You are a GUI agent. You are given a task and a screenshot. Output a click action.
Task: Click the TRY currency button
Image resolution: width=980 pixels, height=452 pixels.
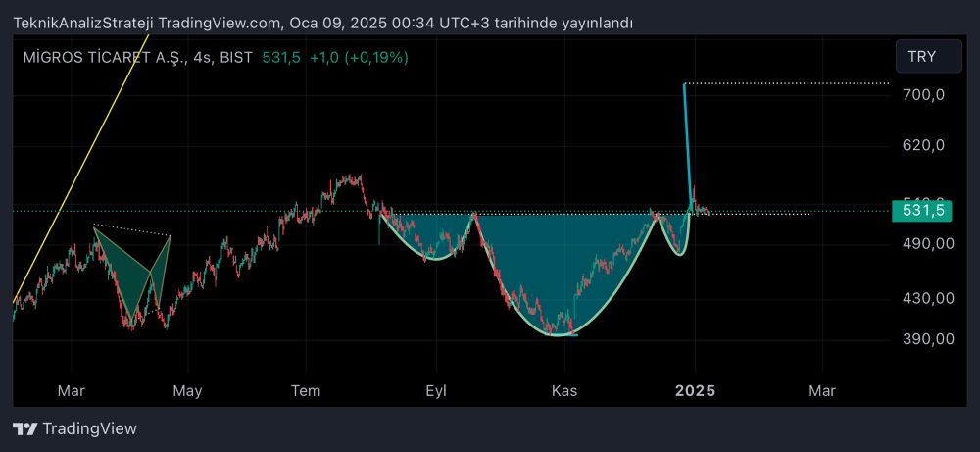(x=928, y=56)
